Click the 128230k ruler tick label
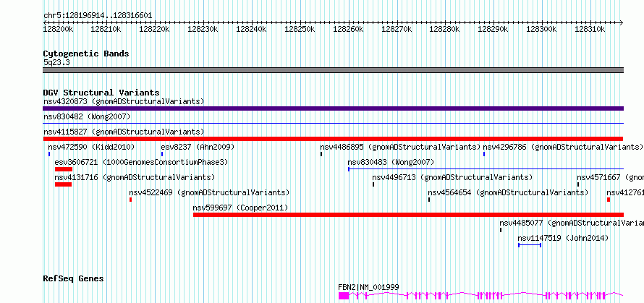 pos(203,29)
